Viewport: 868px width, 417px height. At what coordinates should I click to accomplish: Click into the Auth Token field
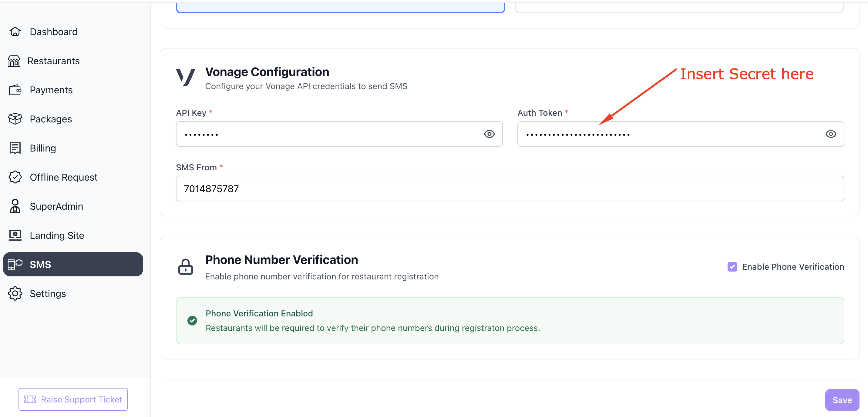click(671, 134)
